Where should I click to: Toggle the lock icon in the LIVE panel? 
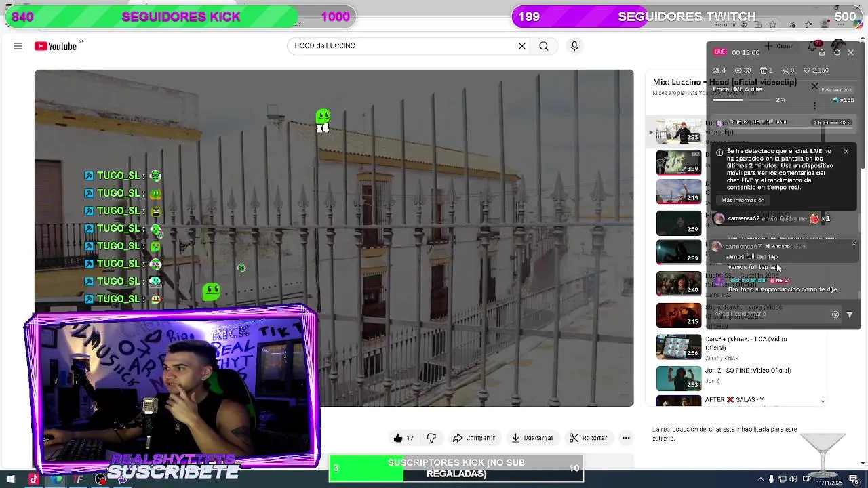click(x=822, y=52)
